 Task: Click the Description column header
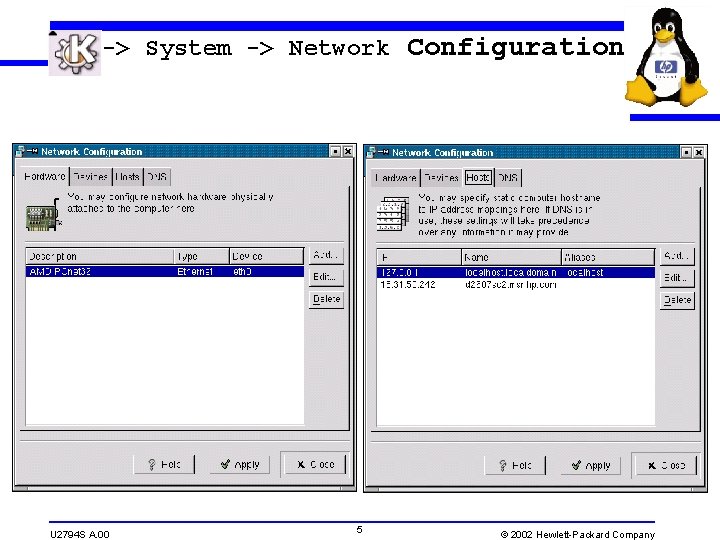100,256
